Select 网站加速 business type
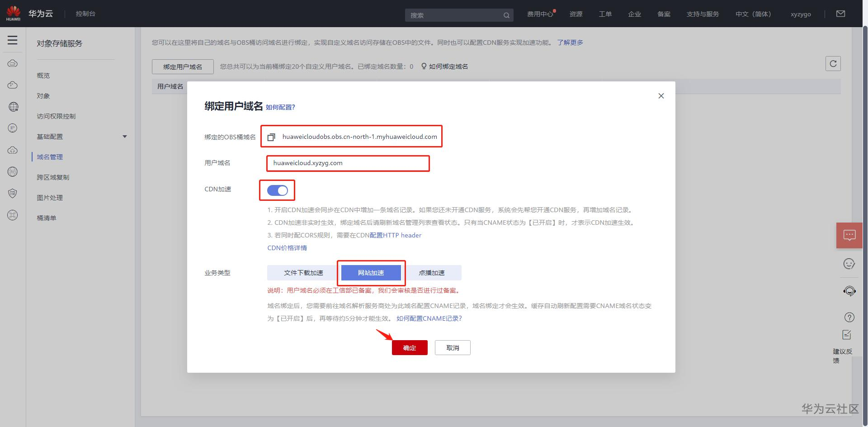This screenshot has width=868, height=427. [x=371, y=273]
